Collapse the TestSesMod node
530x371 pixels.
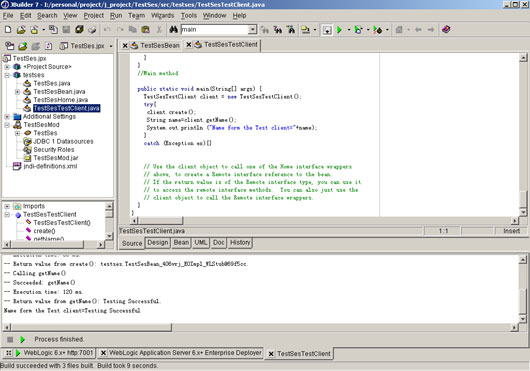[7, 125]
